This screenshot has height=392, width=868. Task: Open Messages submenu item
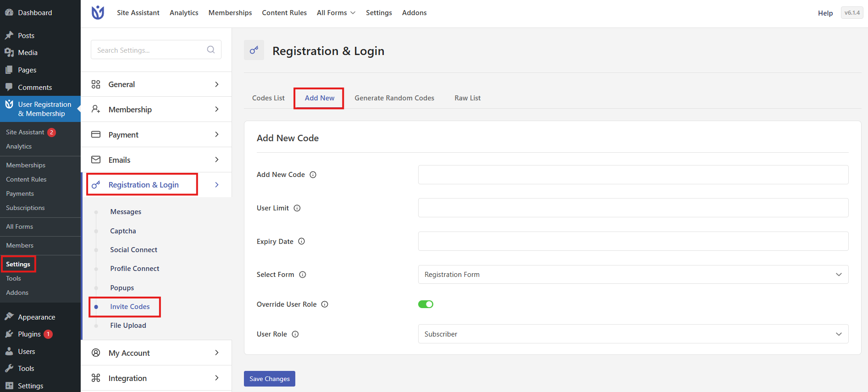point(126,212)
